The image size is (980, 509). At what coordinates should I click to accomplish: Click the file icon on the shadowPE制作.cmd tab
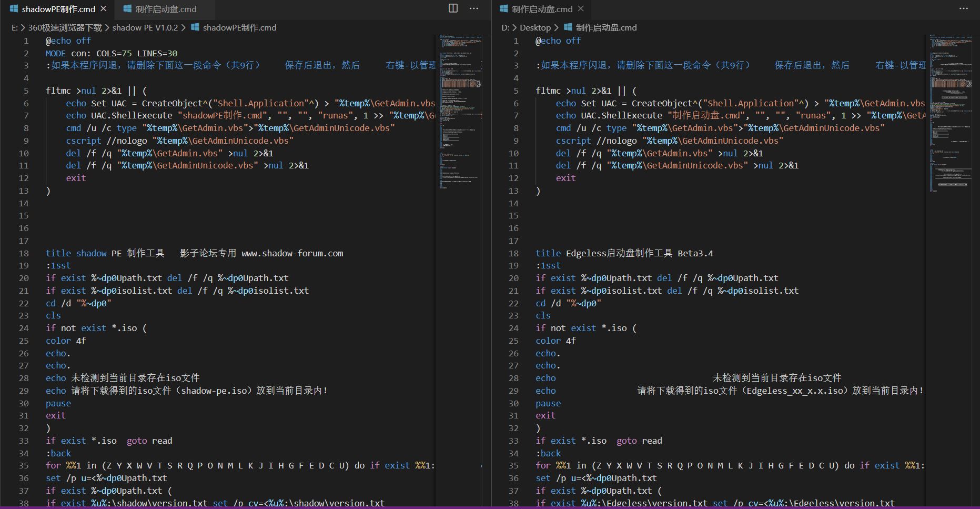15,8
